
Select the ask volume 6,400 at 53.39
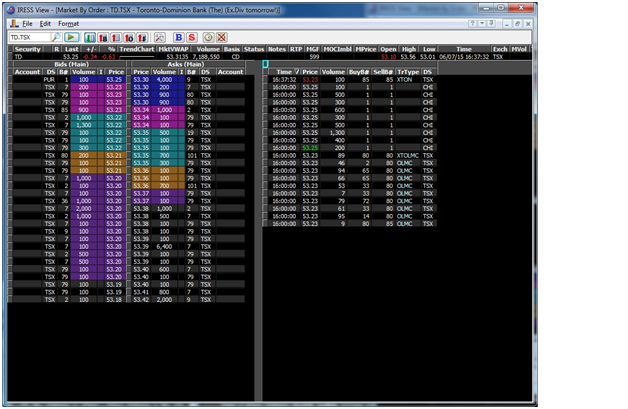click(164, 247)
